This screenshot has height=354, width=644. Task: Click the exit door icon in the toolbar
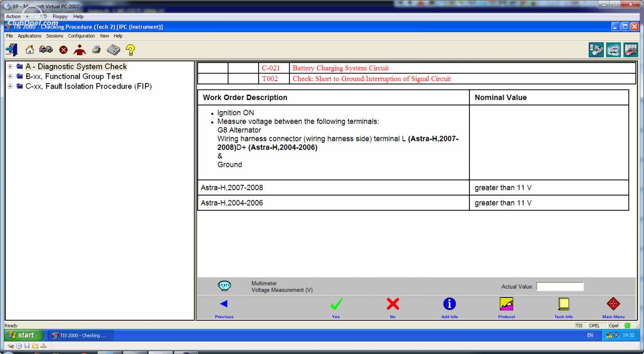click(12, 50)
